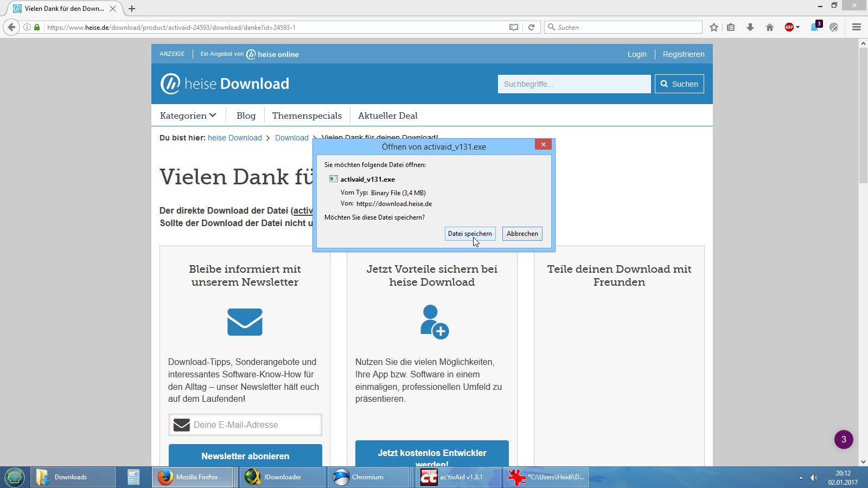
Task: Click the 'heise Download' breadcrumb link
Action: point(235,138)
